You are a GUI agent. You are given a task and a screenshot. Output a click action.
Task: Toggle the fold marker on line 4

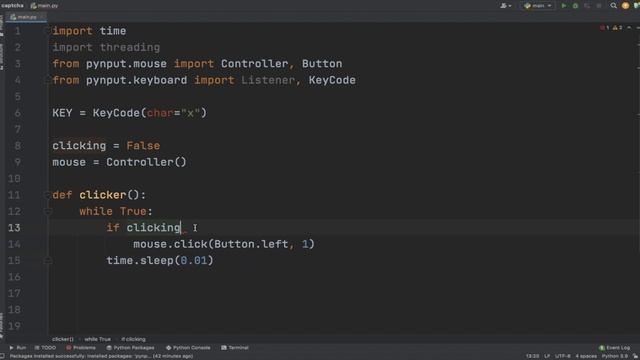[47, 80]
